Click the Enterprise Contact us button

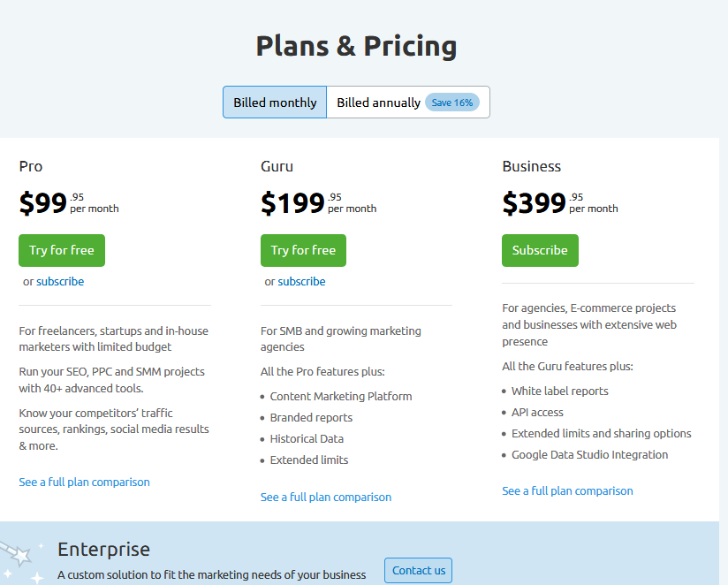pos(418,571)
